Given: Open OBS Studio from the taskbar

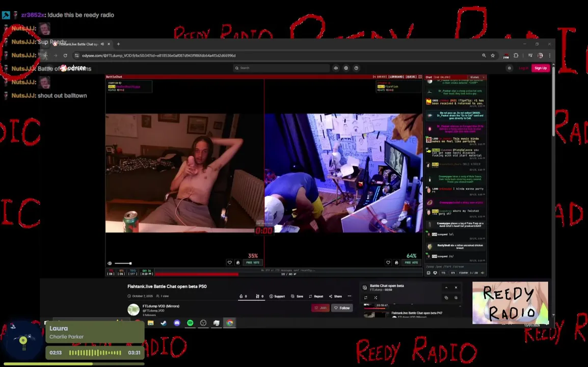Looking at the screenshot, I should click(203, 323).
